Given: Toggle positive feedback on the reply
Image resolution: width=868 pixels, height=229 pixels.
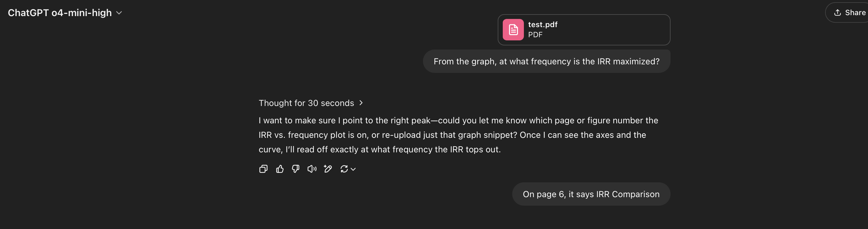Looking at the screenshot, I should [x=279, y=169].
